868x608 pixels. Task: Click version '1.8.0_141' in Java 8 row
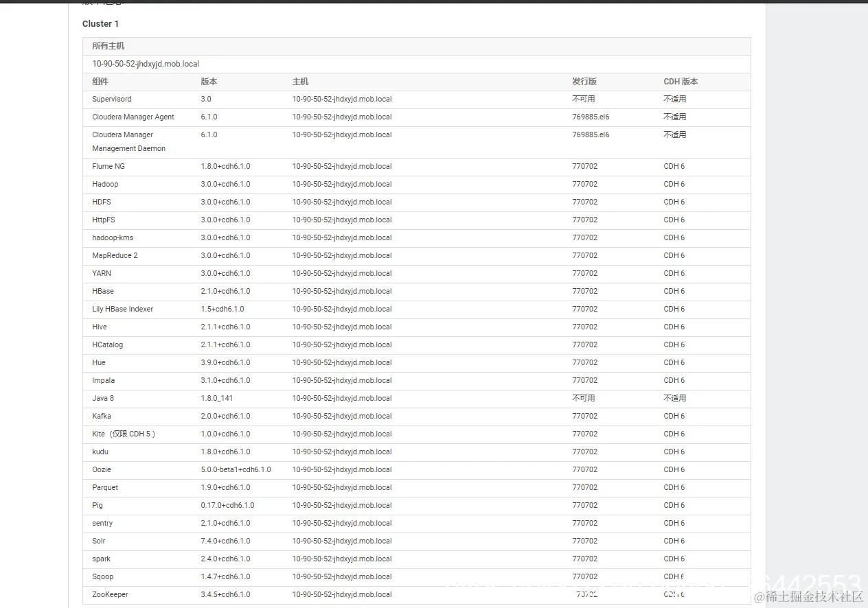pos(217,399)
